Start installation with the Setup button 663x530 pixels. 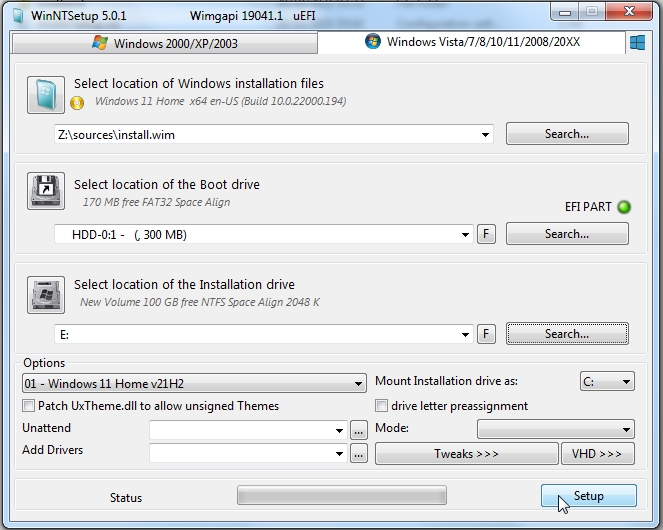coord(589,496)
